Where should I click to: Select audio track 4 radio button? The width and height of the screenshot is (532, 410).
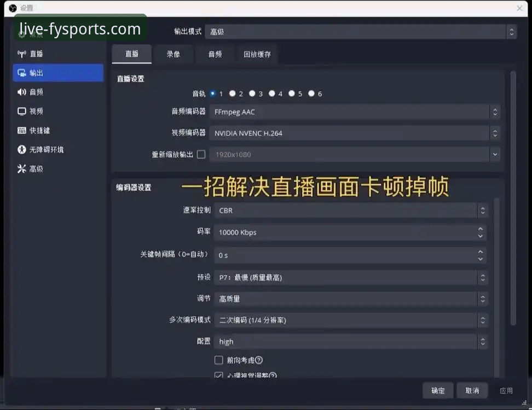tap(272, 93)
